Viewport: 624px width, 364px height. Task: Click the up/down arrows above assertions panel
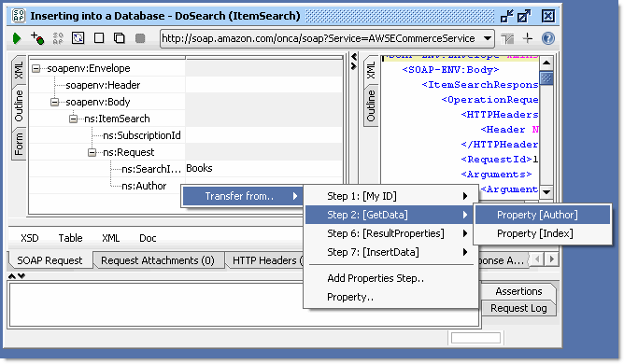point(17,276)
